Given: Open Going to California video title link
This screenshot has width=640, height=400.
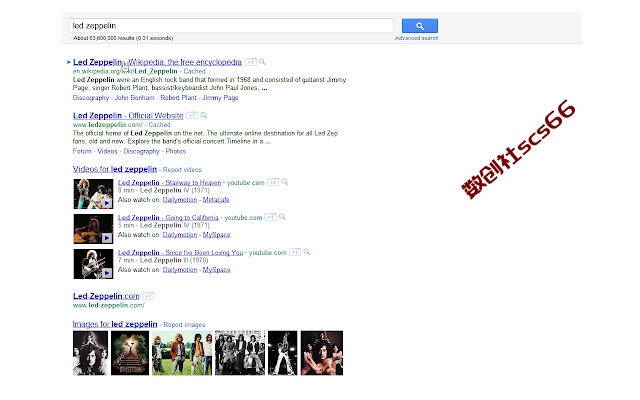Looking at the screenshot, I should click(x=168, y=218).
